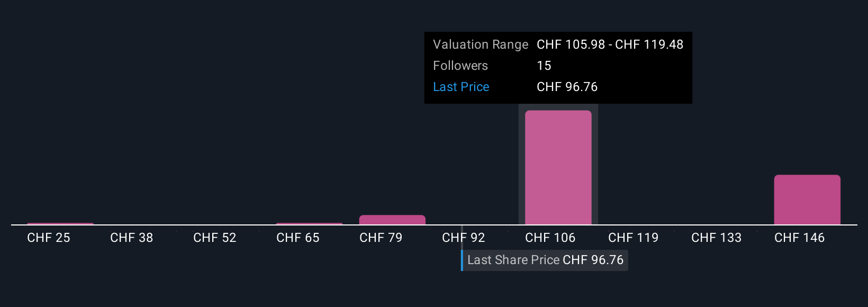Click the CHF 65 axis label
This screenshot has height=307, width=868.
click(298, 238)
